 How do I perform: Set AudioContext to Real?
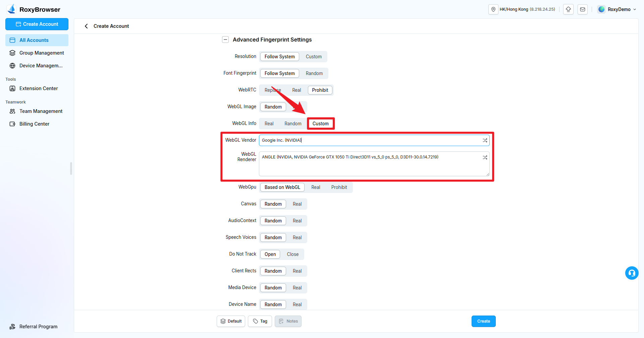tap(297, 221)
